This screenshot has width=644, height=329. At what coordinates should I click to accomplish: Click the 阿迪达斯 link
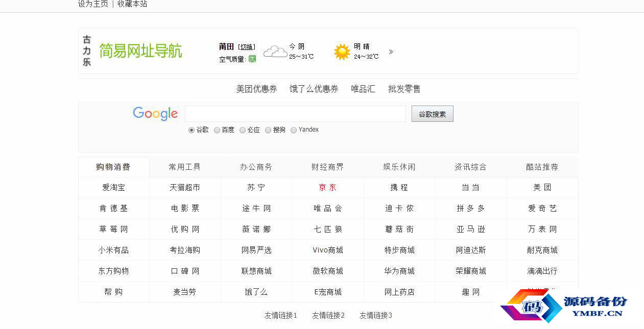pyautogui.click(x=471, y=250)
